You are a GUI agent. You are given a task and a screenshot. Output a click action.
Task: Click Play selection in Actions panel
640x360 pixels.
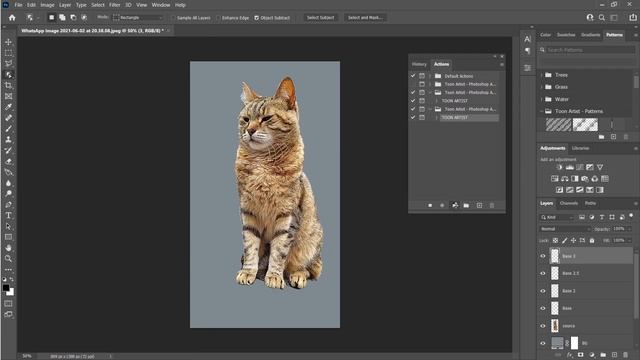(x=455, y=205)
